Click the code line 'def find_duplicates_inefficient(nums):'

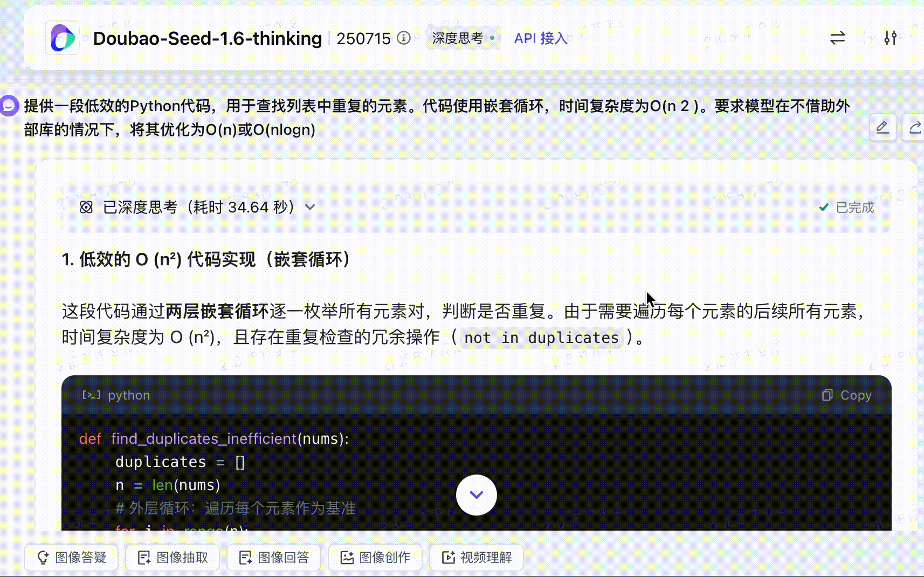tap(214, 438)
